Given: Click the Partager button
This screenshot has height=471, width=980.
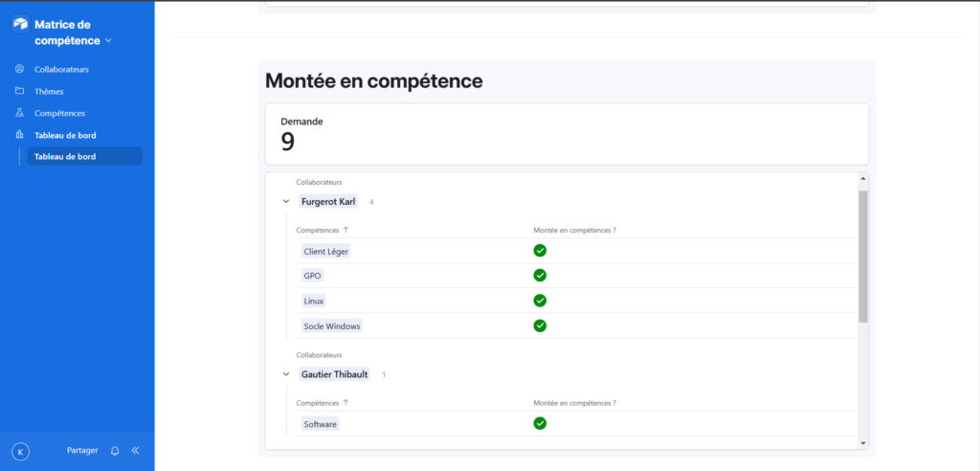Looking at the screenshot, I should (x=82, y=450).
